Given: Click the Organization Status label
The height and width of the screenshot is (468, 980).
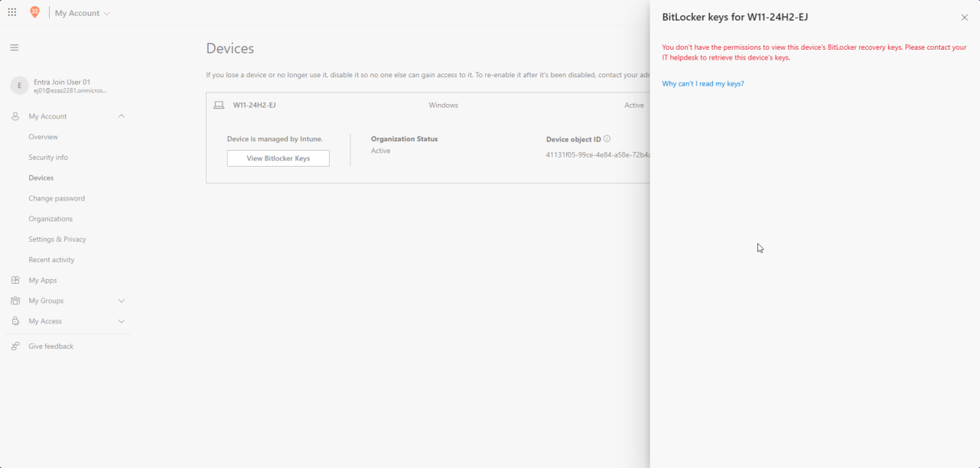Looking at the screenshot, I should point(405,139).
